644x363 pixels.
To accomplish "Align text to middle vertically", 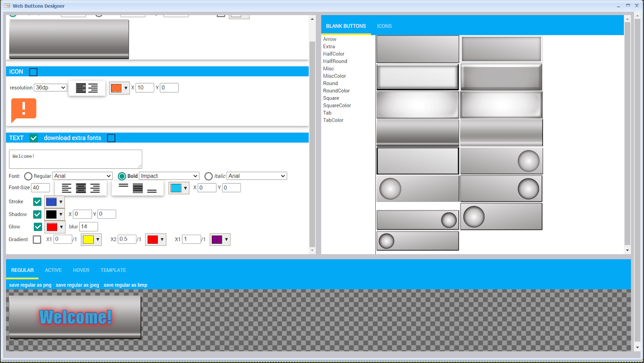I will pos(138,188).
